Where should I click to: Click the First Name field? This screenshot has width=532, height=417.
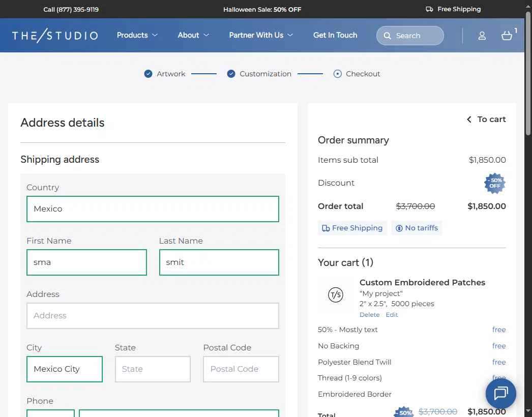86,262
